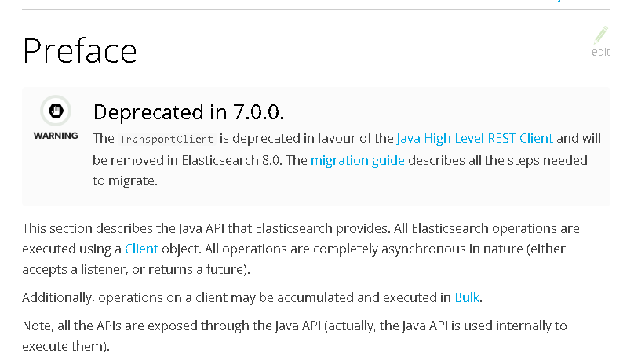The image size is (623, 364).
Task: Click the 'execute them).' closing text
Action: 66,346
